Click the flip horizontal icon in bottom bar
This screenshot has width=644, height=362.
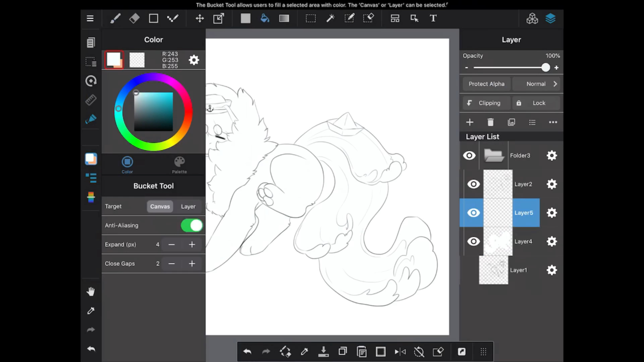(400, 352)
